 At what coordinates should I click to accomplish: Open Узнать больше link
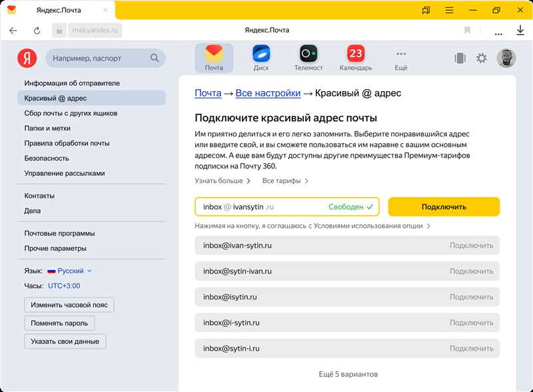pyautogui.click(x=223, y=181)
